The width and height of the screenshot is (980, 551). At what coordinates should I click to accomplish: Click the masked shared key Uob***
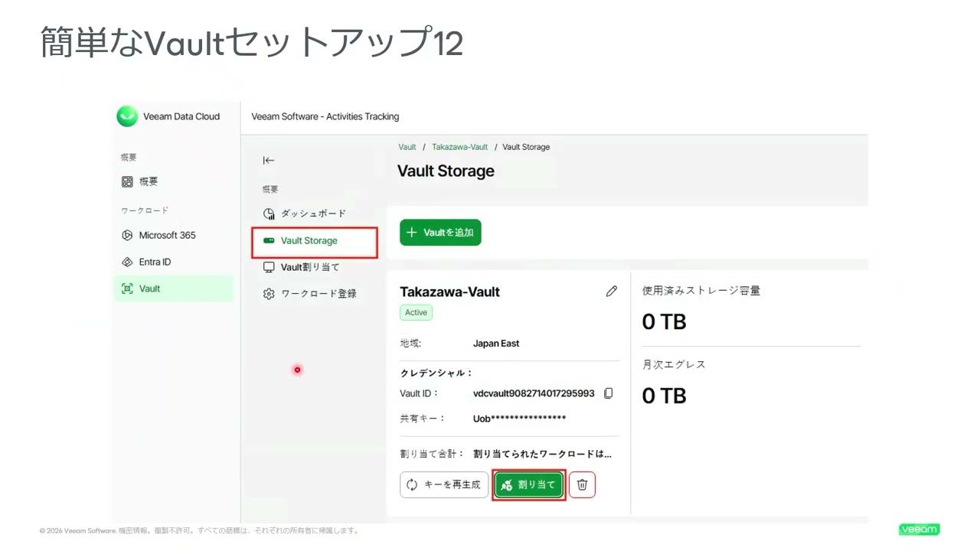[x=520, y=419]
